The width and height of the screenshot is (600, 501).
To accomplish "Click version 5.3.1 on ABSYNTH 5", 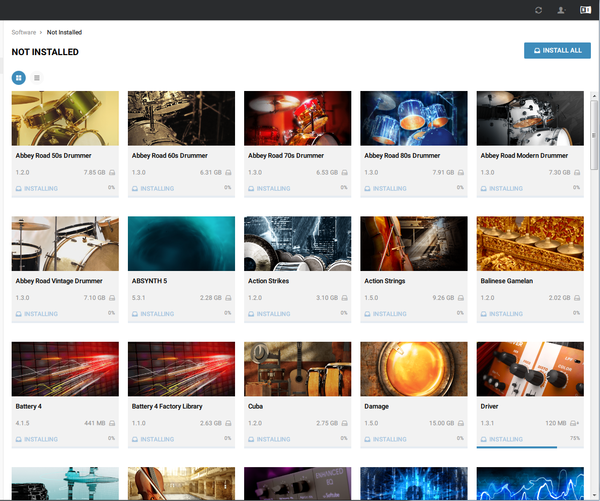I will 139,298.
